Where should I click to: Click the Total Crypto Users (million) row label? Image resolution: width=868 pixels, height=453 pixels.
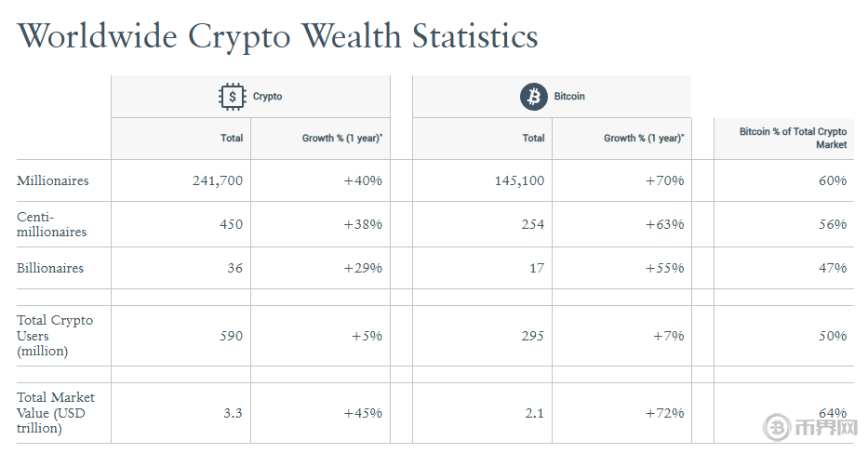55,336
